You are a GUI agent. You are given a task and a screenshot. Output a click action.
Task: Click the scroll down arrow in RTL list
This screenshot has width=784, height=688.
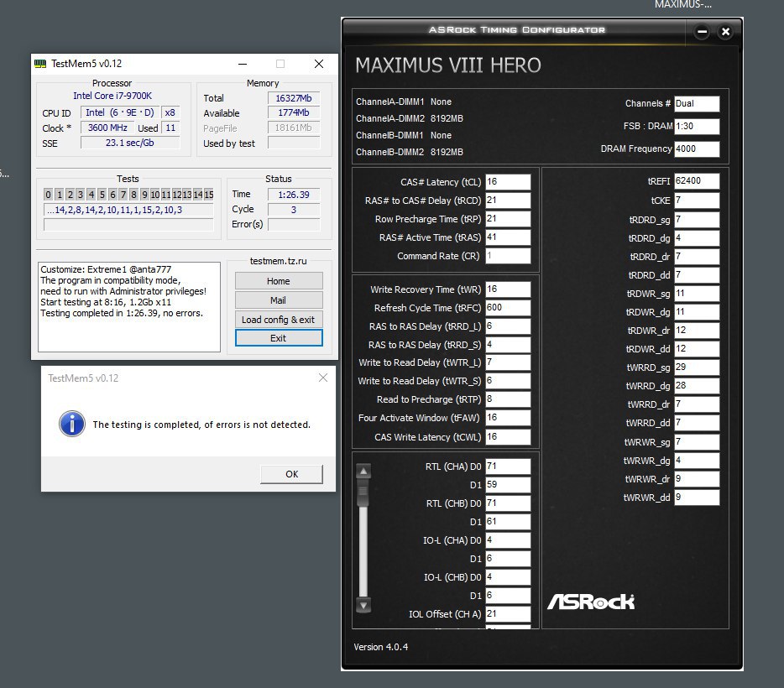pyautogui.click(x=363, y=605)
